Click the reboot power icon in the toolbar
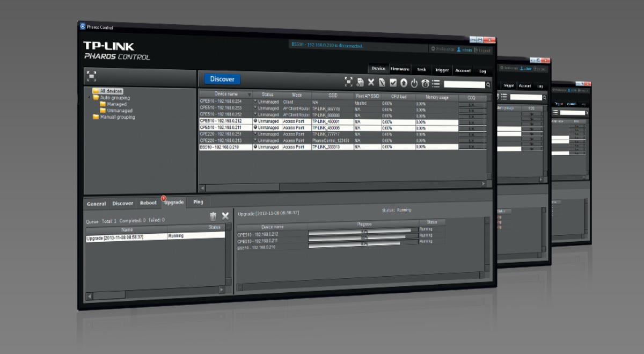 414,83
